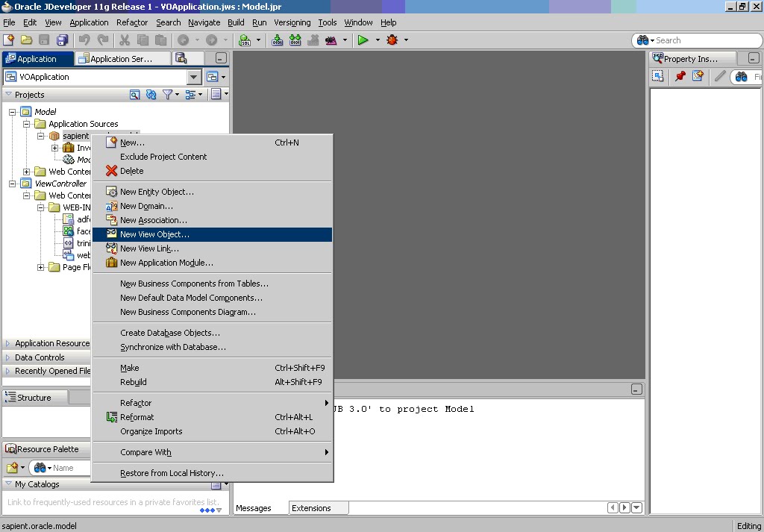Click the database navigator tab icon
Image resolution: width=764 pixels, height=532 pixels.
coord(181,58)
